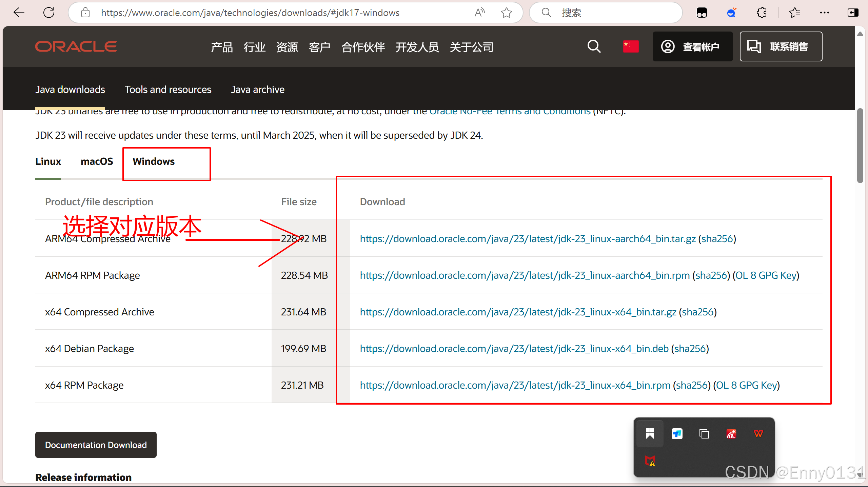
Task: Click the 'ARM64 RPM Package' row label
Action: pyautogui.click(x=92, y=275)
